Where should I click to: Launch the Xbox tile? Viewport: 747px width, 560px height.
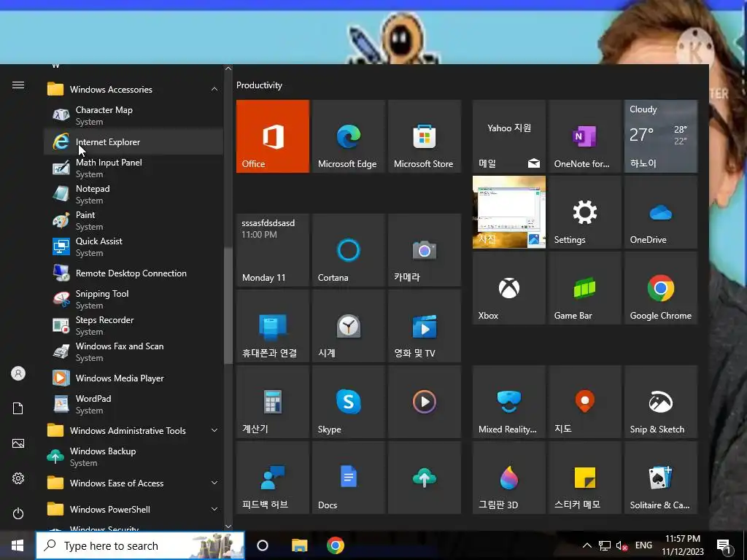tap(508, 288)
